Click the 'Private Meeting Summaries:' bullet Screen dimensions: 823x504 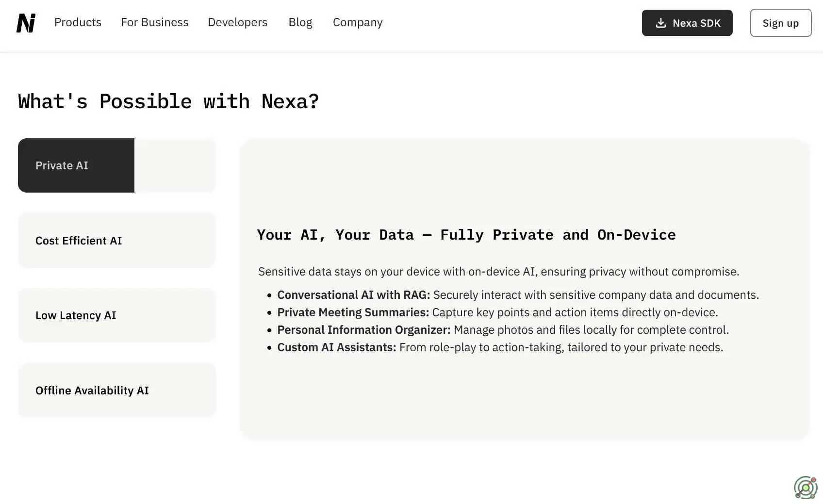point(497,312)
